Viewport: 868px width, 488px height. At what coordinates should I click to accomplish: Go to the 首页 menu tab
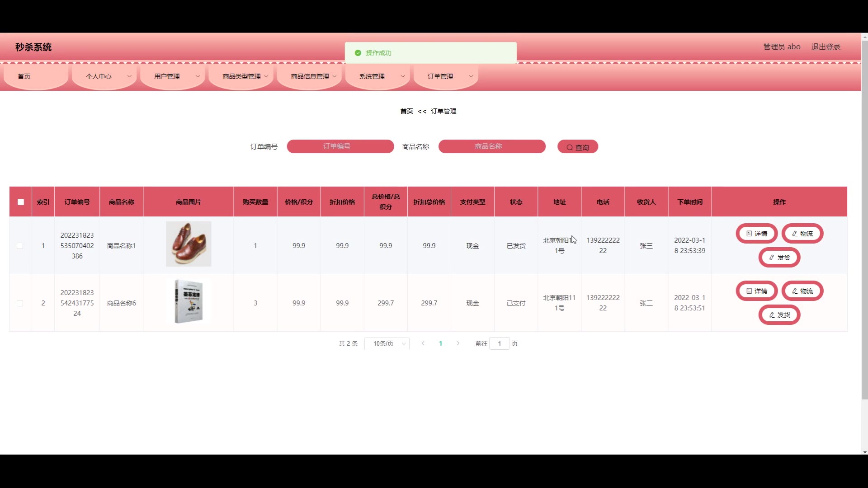[24, 76]
